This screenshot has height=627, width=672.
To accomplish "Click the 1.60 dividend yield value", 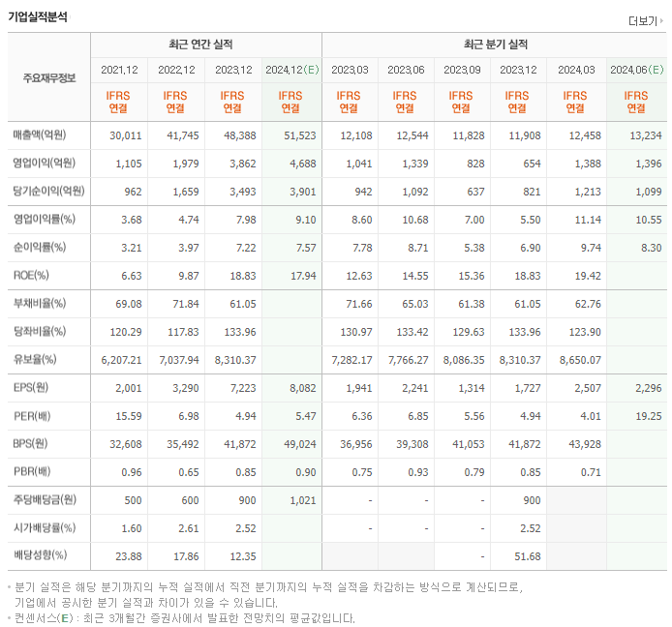I will click(132, 528).
